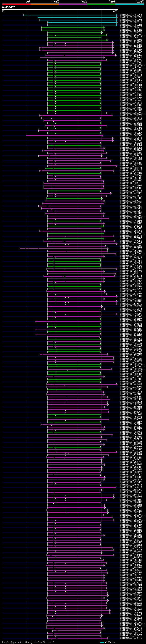
Task: Open entry UniRef100_A5DT86
Action: click(x=131, y=53)
